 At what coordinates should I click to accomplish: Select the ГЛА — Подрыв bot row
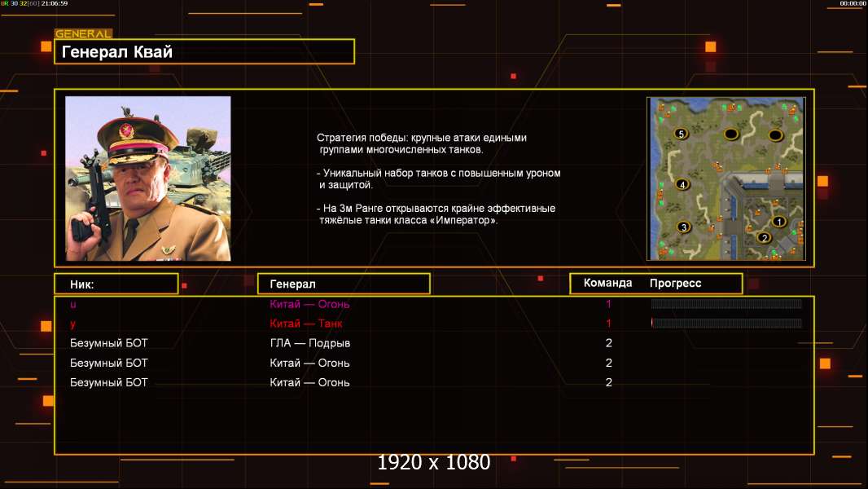click(434, 343)
